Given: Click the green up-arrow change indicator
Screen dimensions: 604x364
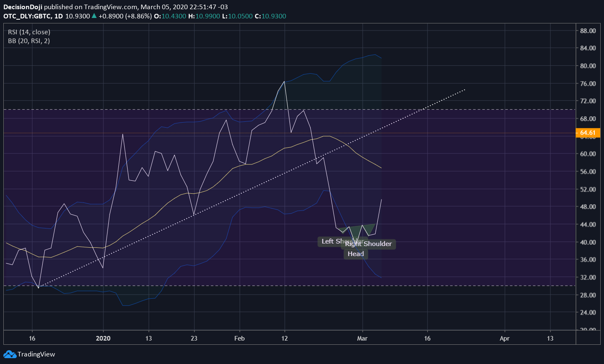Looking at the screenshot, I should point(94,16).
